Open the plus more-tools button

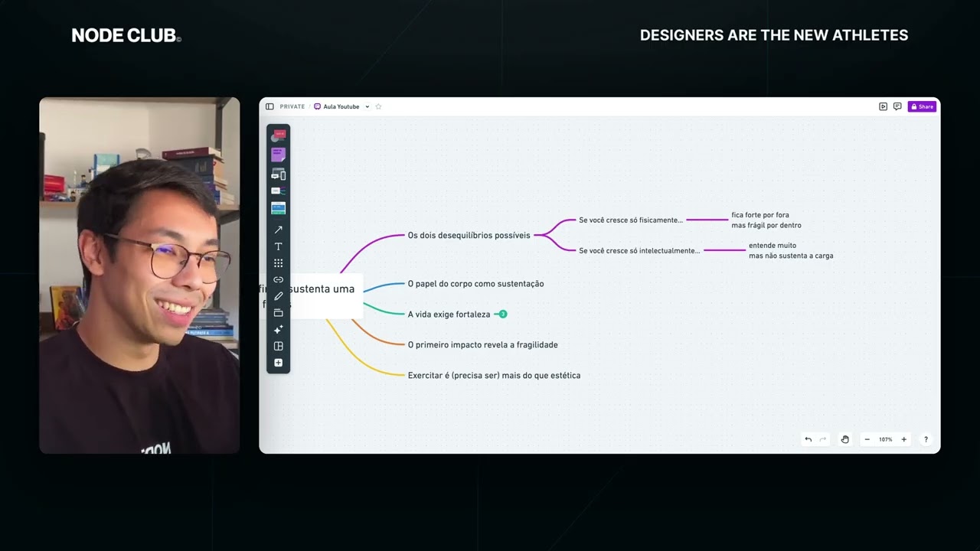(x=278, y=363)
